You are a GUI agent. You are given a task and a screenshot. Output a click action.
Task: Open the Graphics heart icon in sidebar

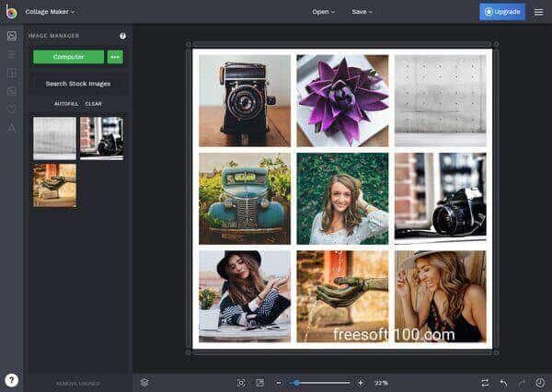[12, 110]
